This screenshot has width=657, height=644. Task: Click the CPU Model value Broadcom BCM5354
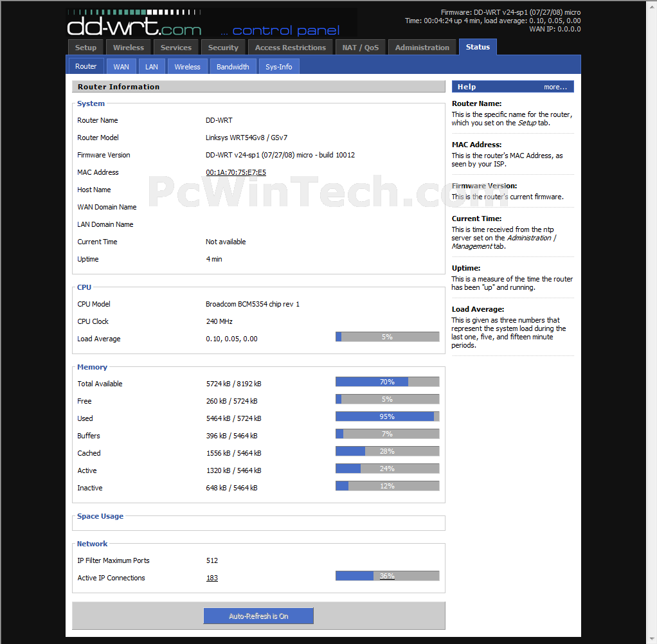pos(253,304)
